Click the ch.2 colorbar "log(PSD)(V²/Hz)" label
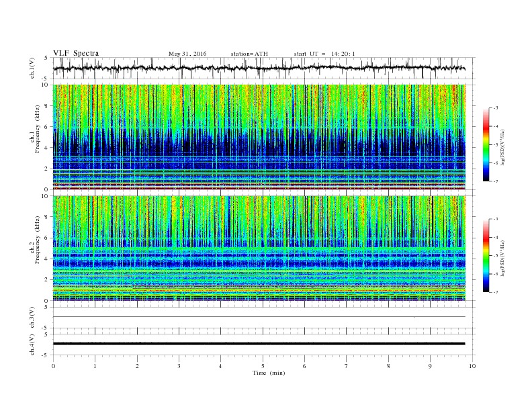 [502, 259]
